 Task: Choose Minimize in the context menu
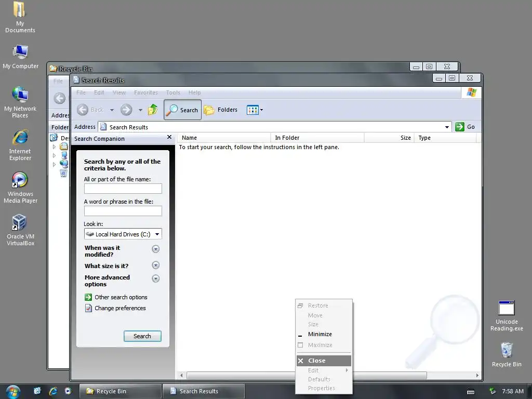[324, 334]
